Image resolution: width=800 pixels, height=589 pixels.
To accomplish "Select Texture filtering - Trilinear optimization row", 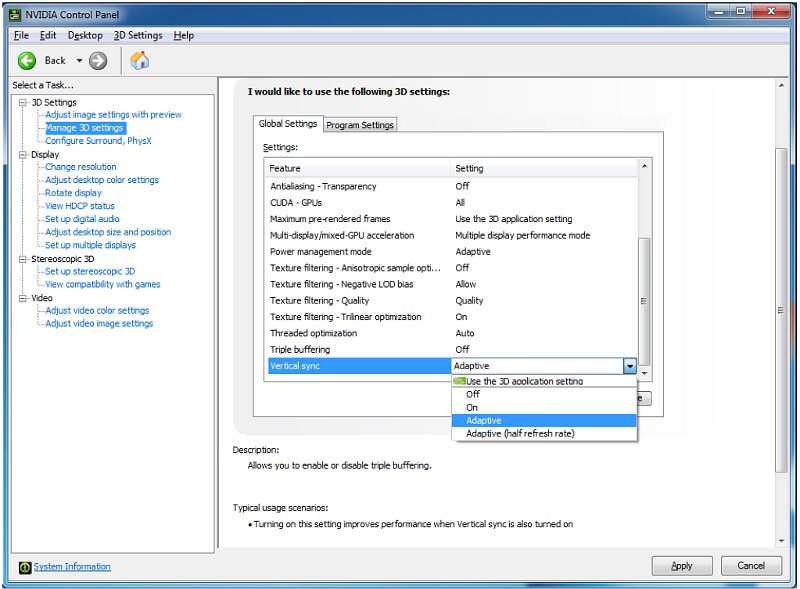I will click(452, 317).
